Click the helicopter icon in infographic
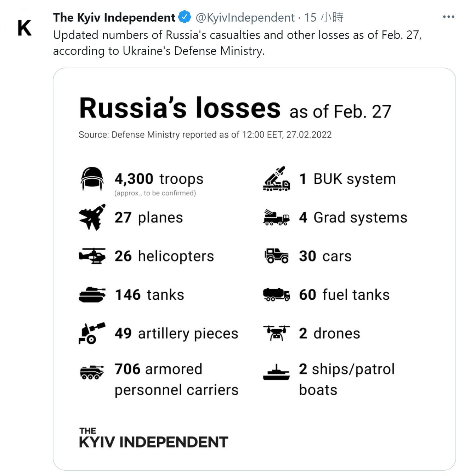This screenshot has height=476, width=465. click(x=92, y=256)
